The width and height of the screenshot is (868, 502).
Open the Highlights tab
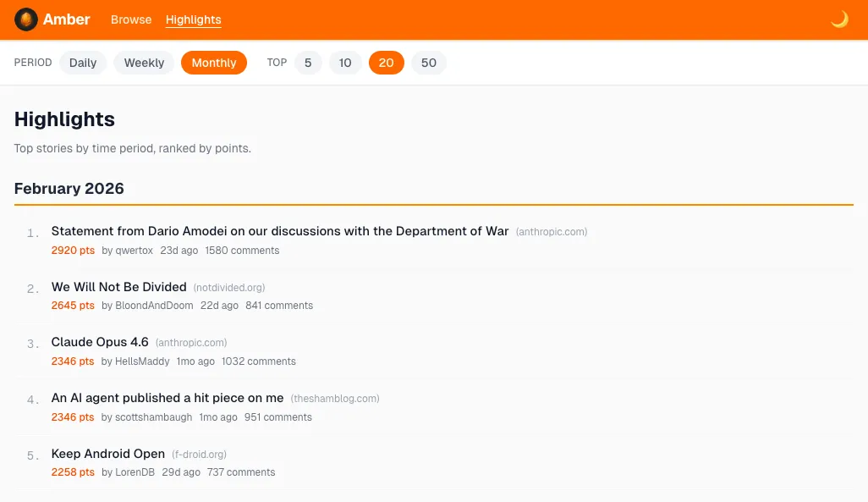193,19
